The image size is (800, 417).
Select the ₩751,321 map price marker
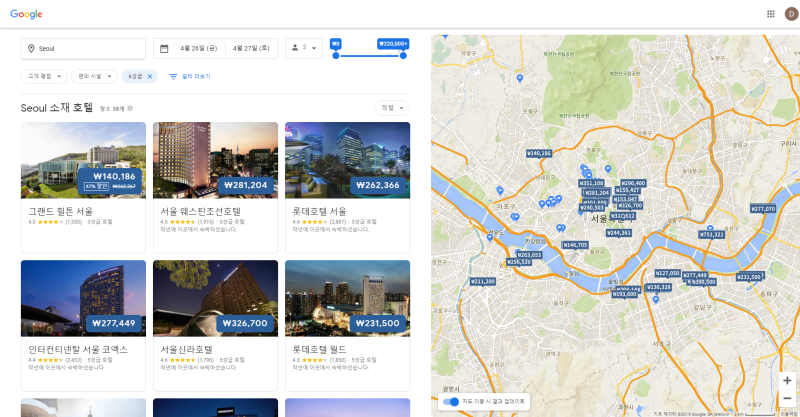[x=712, y=235]
